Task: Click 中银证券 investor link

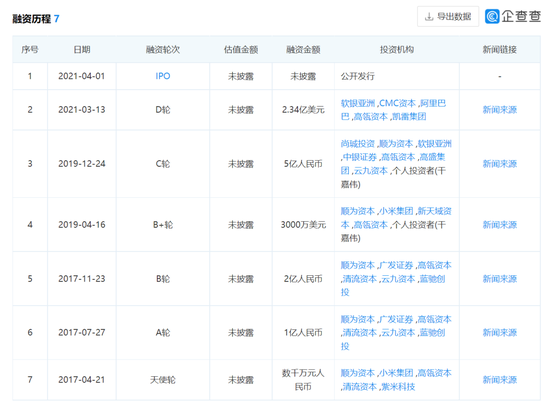Action: [360, 157]
